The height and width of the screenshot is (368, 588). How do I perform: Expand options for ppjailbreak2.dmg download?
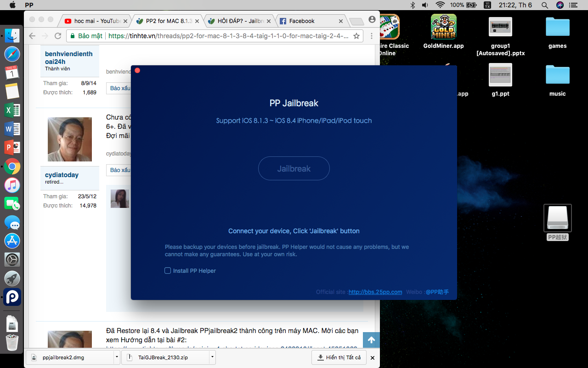coord(117,357)
